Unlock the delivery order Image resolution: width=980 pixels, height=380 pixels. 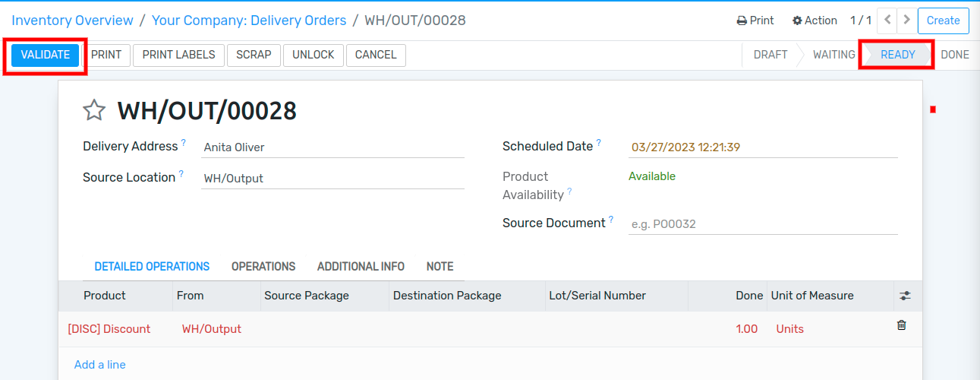tap(314, 55)
